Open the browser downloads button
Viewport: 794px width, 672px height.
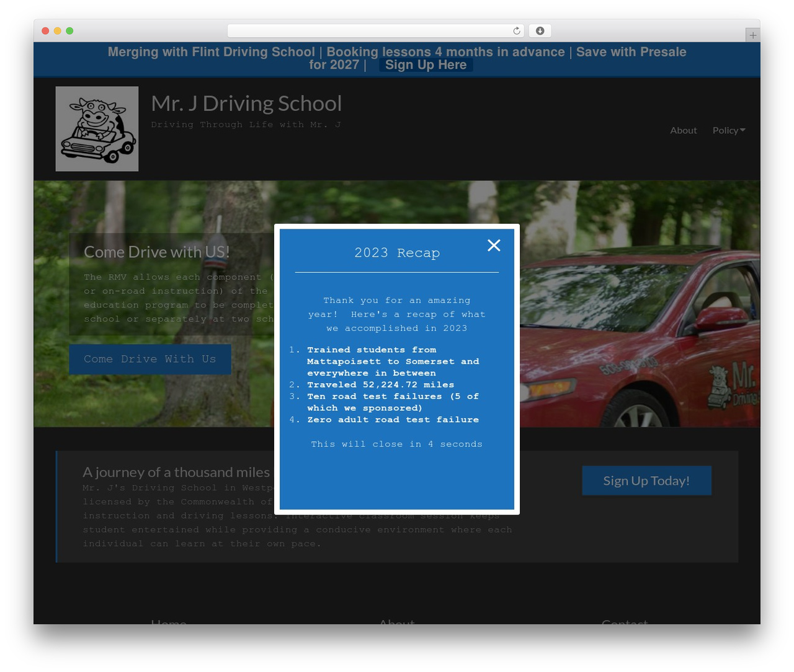pyautogui.click(x=540, y=31)
